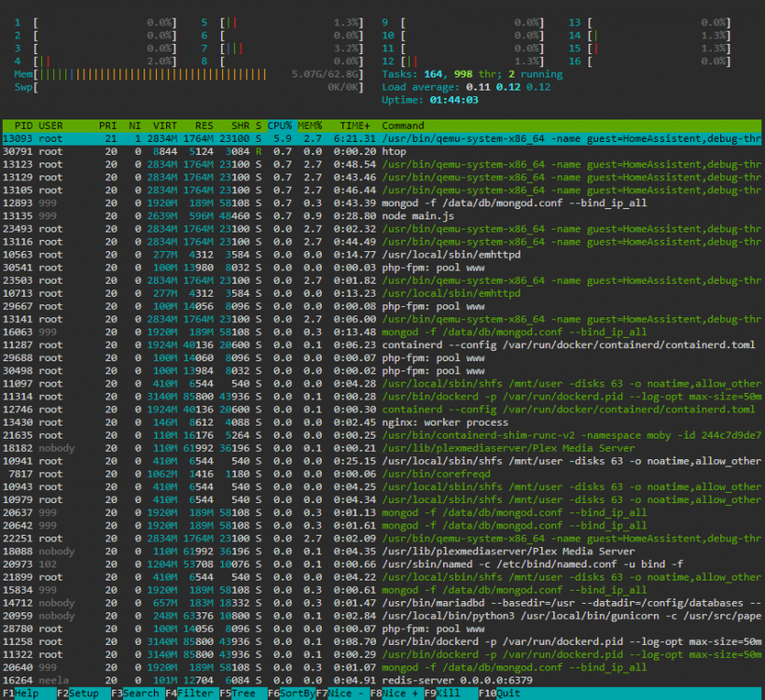The height and width of the screenshot is (700, 765).
Task: Toggle F5 Tree view
Action: tap(243, 693)
